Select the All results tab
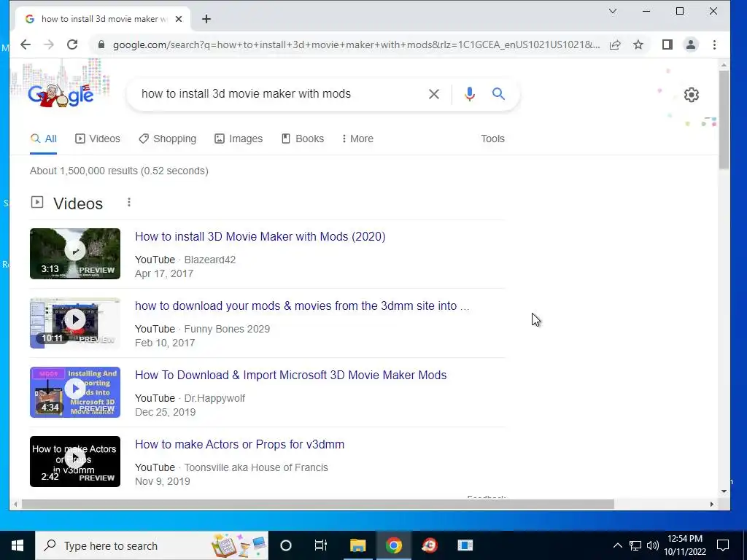Screen dimensions: 747x560 [x=43, y=139]
